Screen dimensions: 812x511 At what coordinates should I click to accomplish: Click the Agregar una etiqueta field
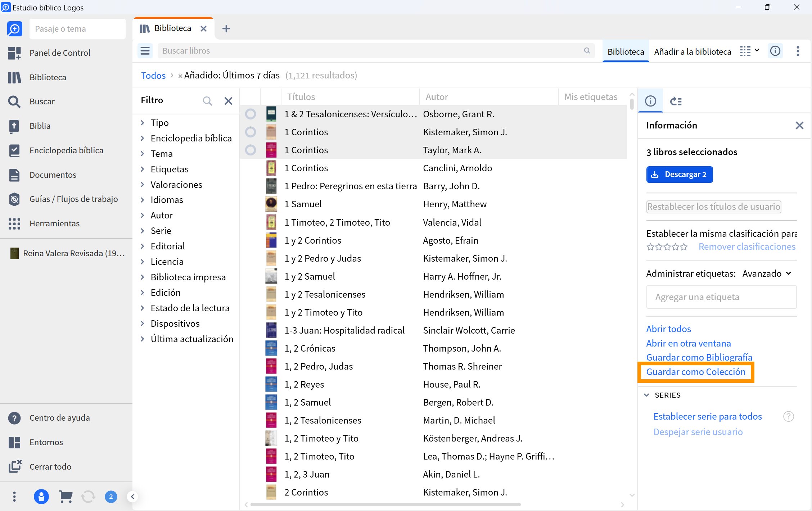click(x=721, y=297)
